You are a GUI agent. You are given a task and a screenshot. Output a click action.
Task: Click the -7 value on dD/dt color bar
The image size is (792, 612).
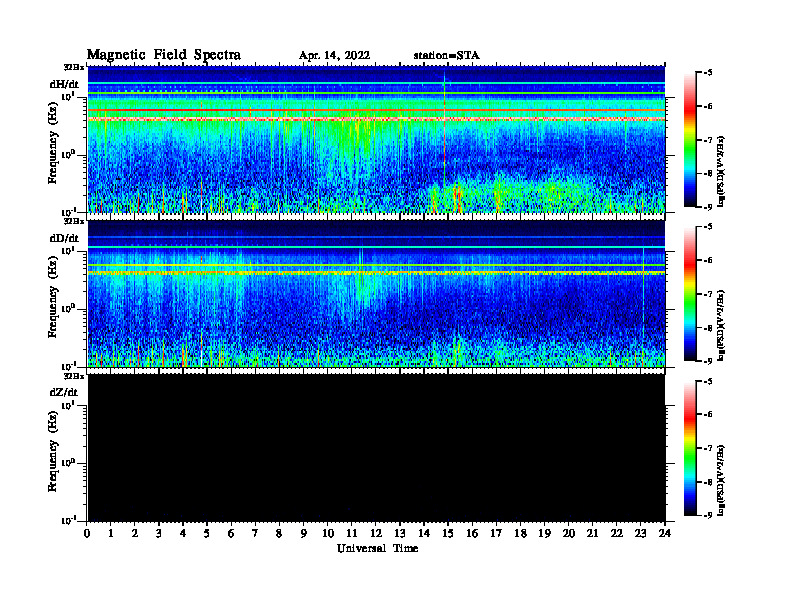708,294
